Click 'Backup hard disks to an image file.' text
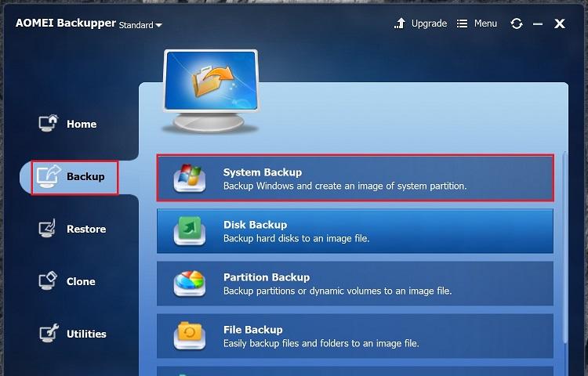This screenshot has height=376, width=588. (296, 238)
